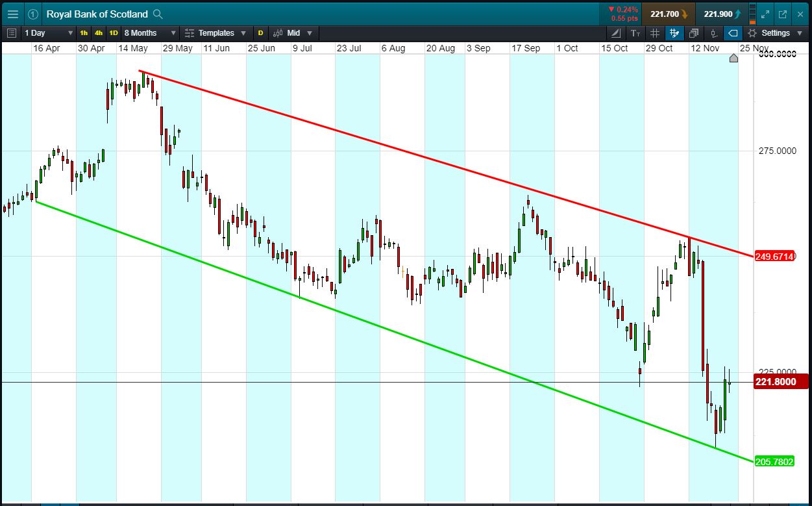Click the 221.900 buy price button

[x=722, y=14]
